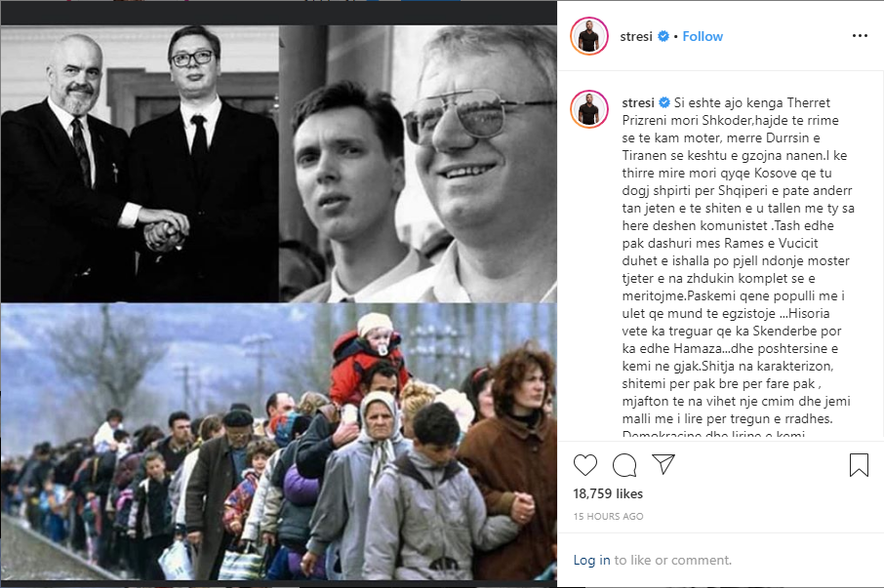Share post via paper plane icon
884x588 pixels.
[663, 464]
